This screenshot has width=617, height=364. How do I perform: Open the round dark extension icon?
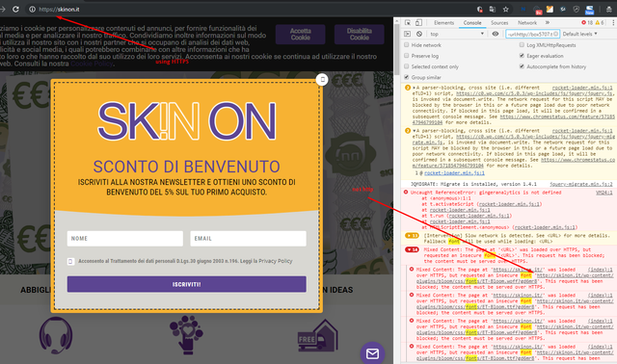pyautogui.click(x=563, y=9)
